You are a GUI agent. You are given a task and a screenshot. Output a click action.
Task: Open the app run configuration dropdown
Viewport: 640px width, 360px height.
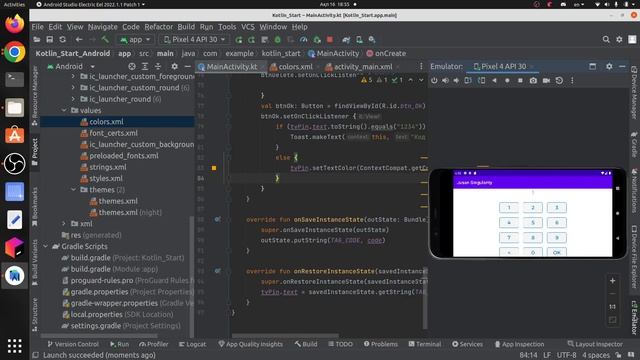[135, 40]
